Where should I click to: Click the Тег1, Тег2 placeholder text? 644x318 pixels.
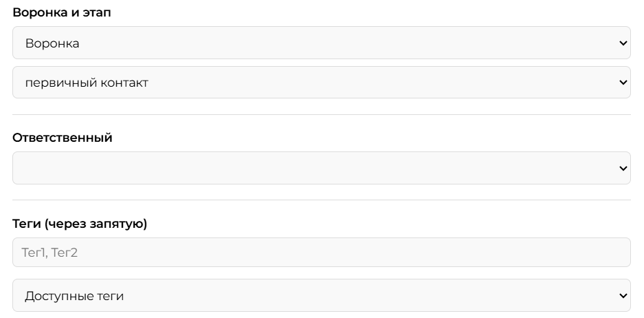(49, 253)
